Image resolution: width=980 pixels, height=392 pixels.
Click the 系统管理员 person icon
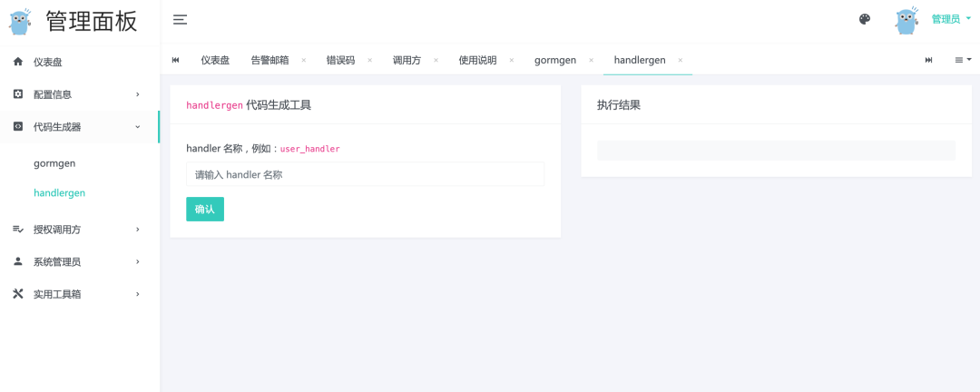(x=18, y=261)
